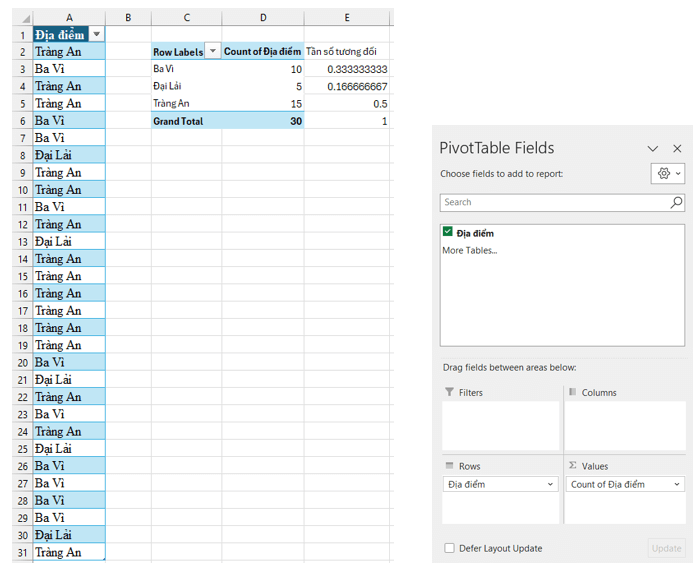Close the PivotTable Fields pane
The image size is (698, 570).
click(677, 148)
